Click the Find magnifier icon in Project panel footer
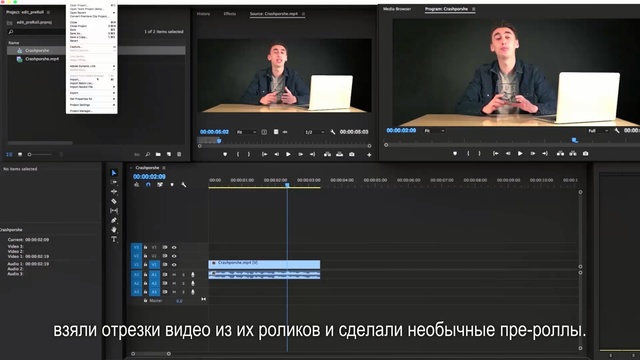The width and height of the screenshot is (640, 360). pos(147,154)
